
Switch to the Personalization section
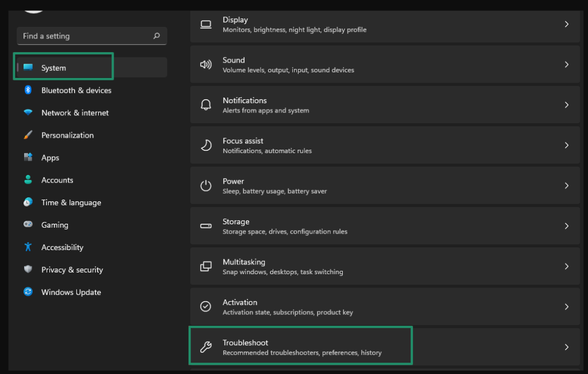click(68, 135)
